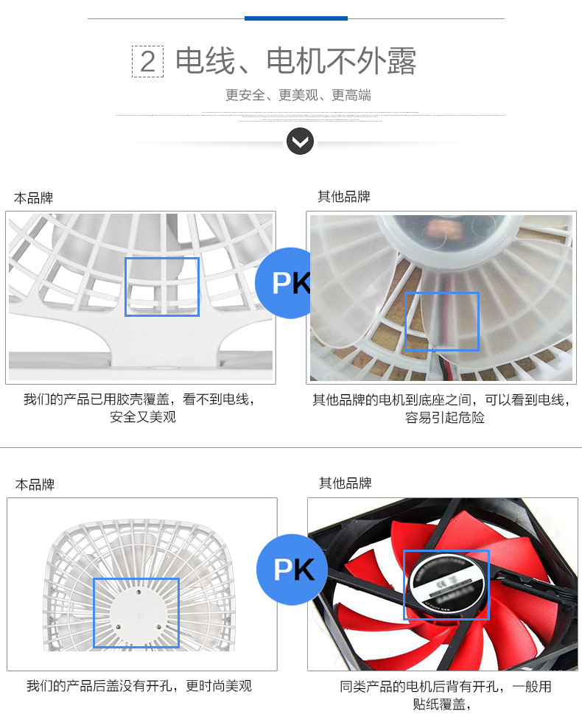Click blue highlight box on white rear cover

click(x=136, y=613)
